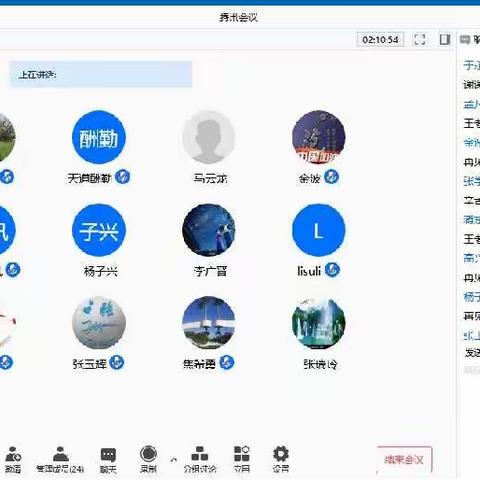Select the blue 子兴 avatar
The width and height of the screenshot is (480, 480).
pyautogui.click(x=99, y=230)
